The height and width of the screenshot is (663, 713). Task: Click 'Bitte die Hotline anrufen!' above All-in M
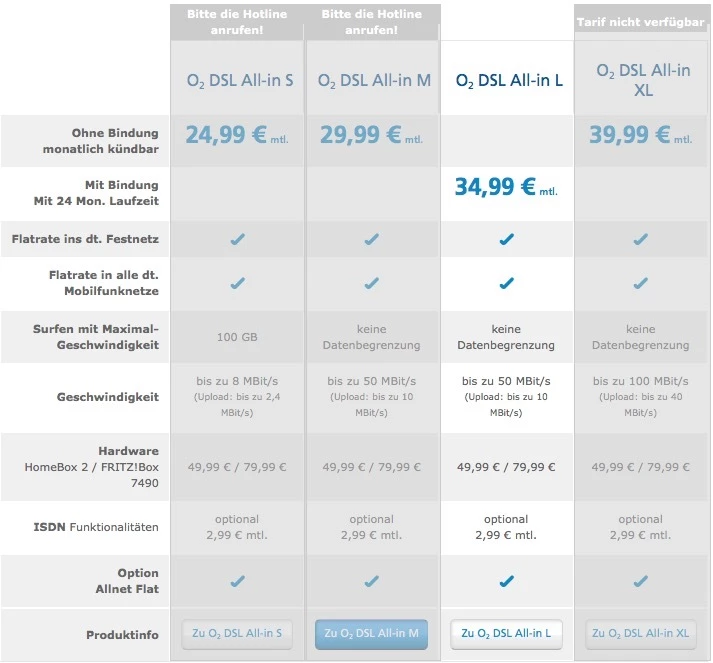[371, 21]
